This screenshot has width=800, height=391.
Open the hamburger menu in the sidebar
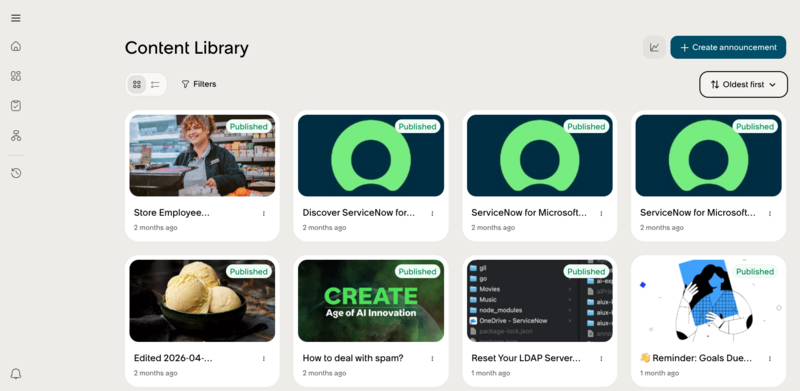[16, 18]
